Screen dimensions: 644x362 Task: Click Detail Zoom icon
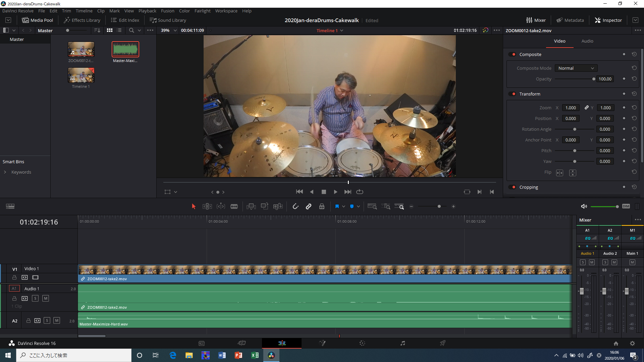tap(386, 206)
